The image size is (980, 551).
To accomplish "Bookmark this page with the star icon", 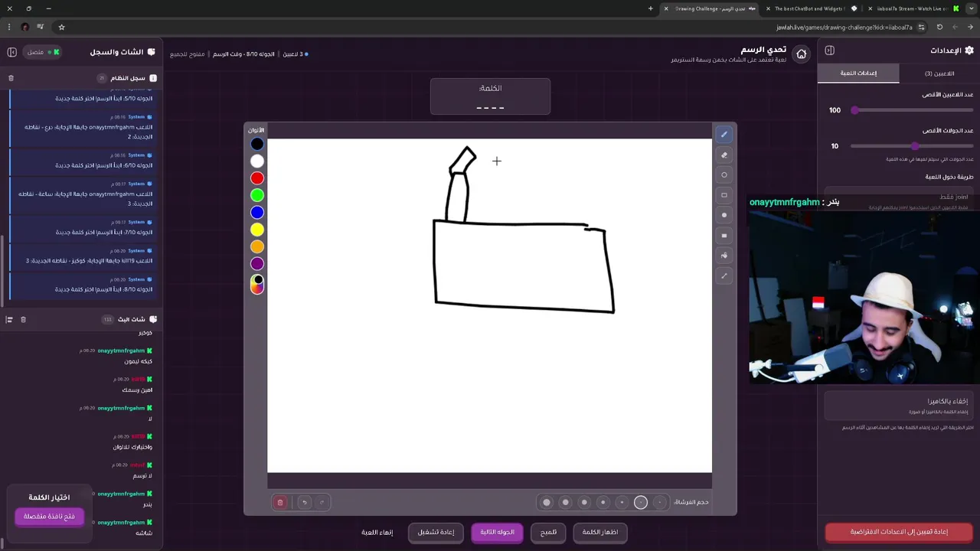I will (61, 27).
